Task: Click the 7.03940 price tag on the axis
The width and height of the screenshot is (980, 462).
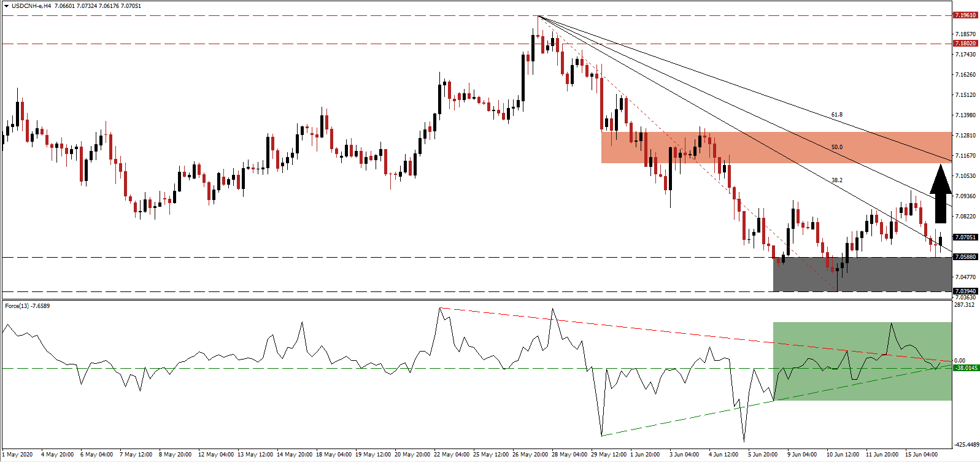Action: coord(965,291)
